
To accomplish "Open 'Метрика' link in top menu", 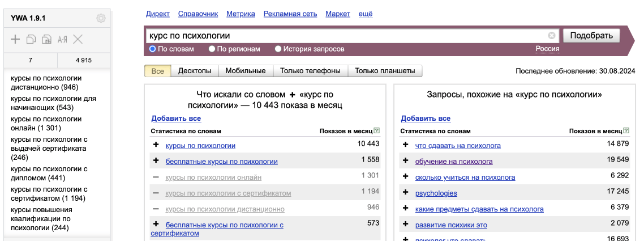I will point(241,14).
